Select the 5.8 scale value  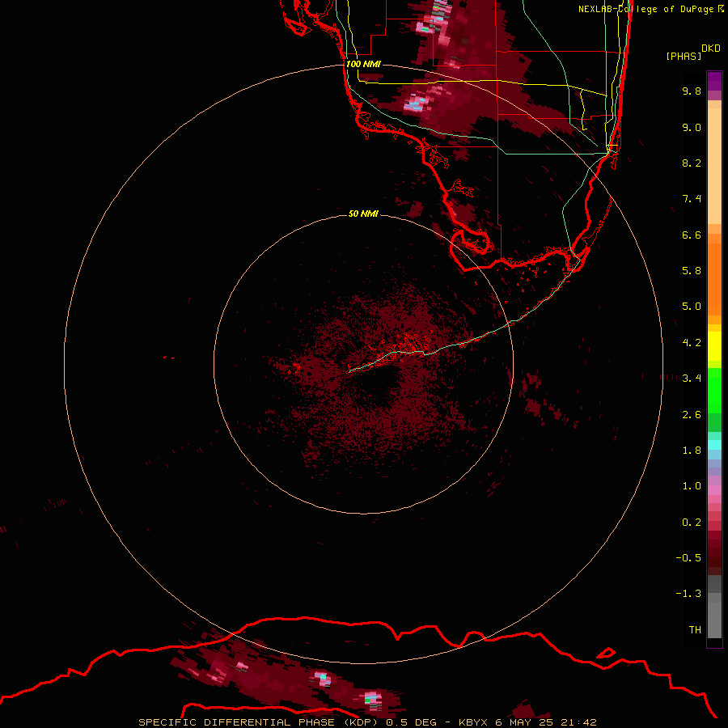(x=692, y=271)
